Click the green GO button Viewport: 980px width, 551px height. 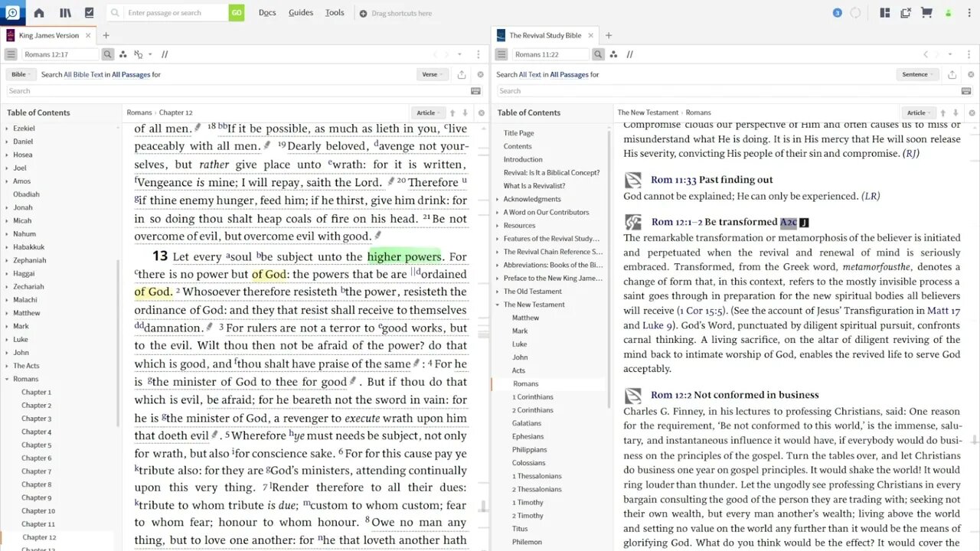pyautogui.click(x=237, y=13)
